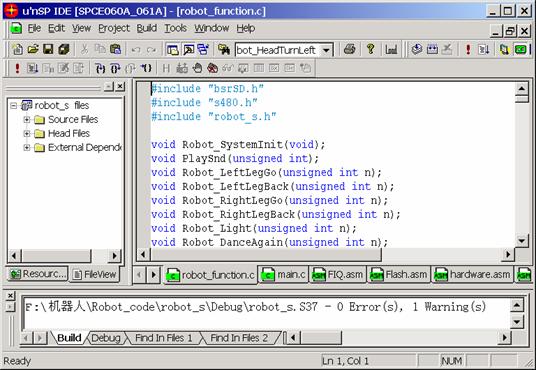The height and width of the screenshot is (370, 536).
Task: Select the robot_function.c document tab
Action: (x=211, y=275)
